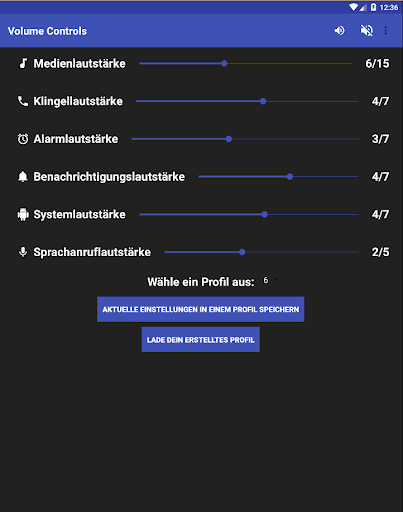This screenshot has height=512, width=403.
Task: Click the Android robot icon beside Systemlautstärke
Action: tap(23, 214)
